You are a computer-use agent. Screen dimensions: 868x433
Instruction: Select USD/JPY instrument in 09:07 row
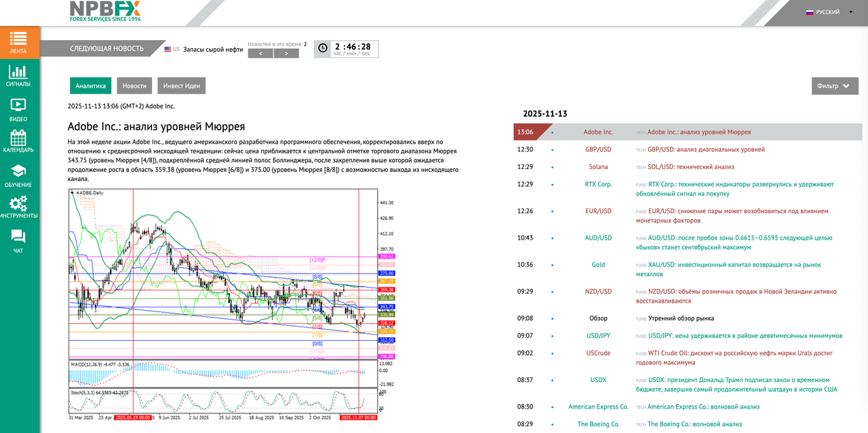598,336
